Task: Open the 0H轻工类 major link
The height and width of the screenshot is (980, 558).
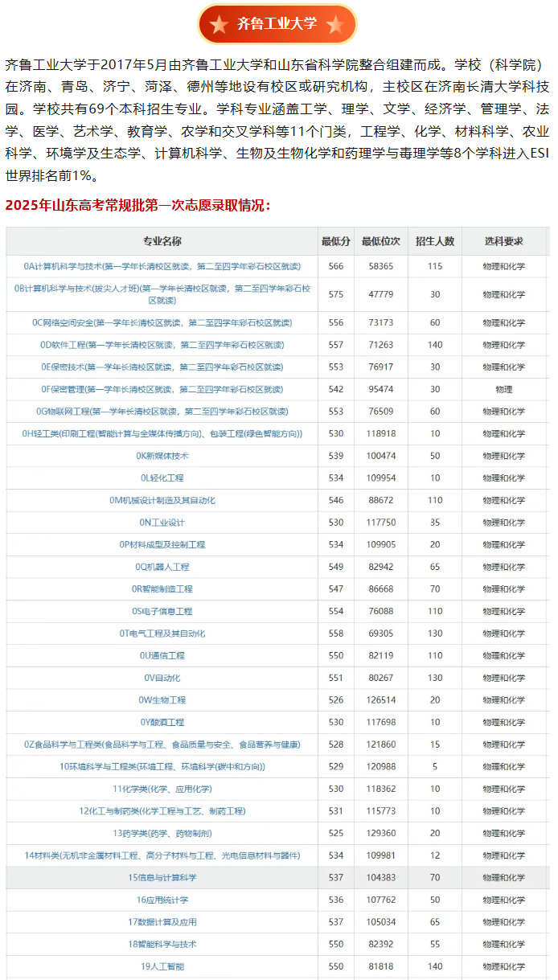Action: click(162, 433)
